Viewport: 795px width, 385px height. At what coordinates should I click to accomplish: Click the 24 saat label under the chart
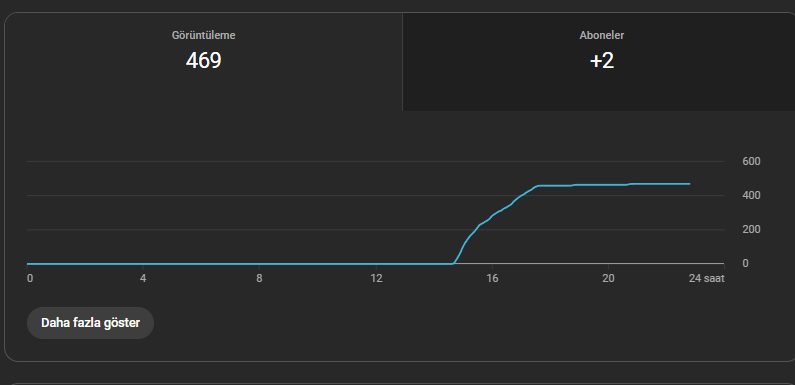[x=706, y=278]
